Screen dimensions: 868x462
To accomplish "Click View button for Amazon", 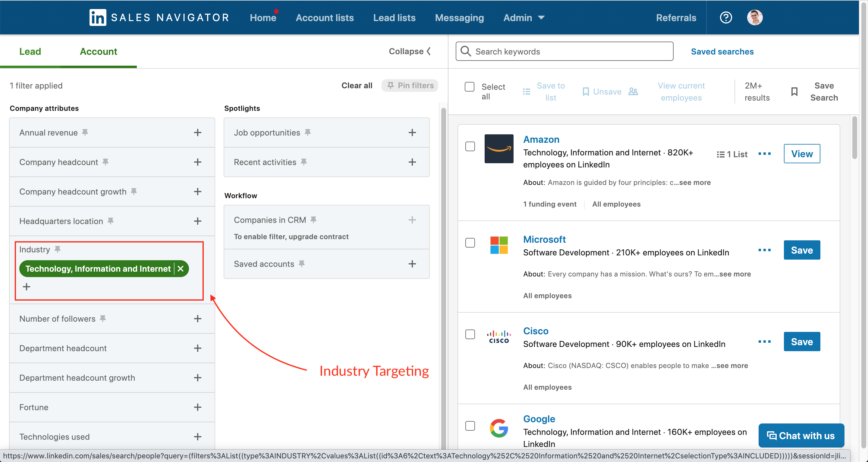I will tap(801, 153).
